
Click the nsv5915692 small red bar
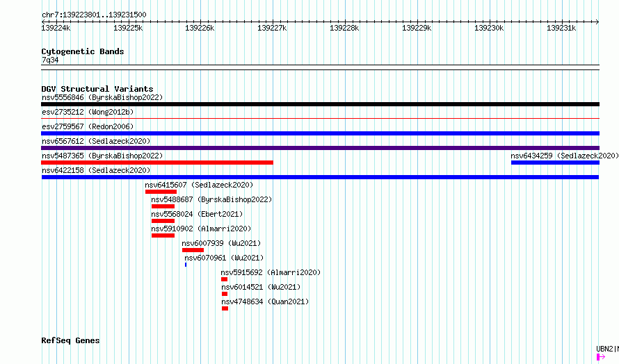[x=224, y=279]
